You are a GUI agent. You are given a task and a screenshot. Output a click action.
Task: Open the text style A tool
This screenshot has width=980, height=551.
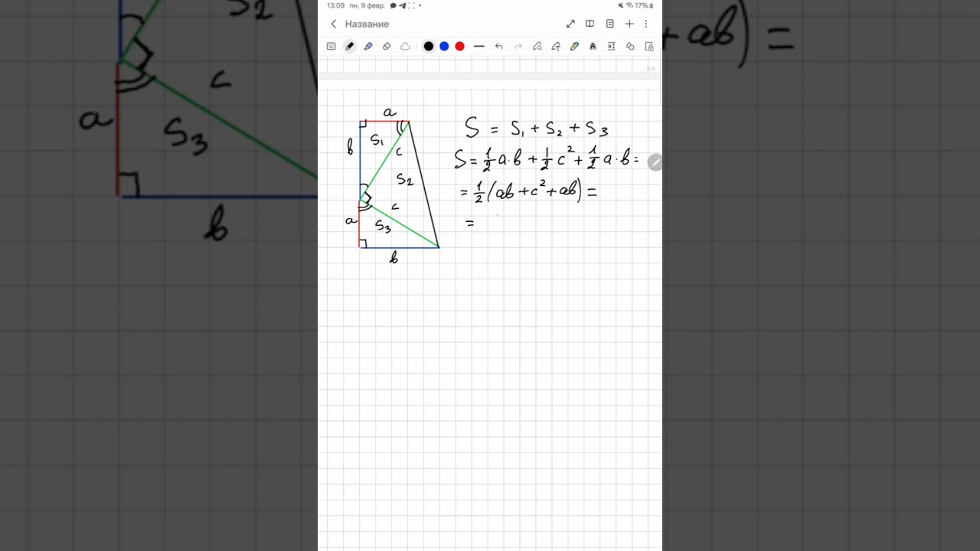coord(593,47)
